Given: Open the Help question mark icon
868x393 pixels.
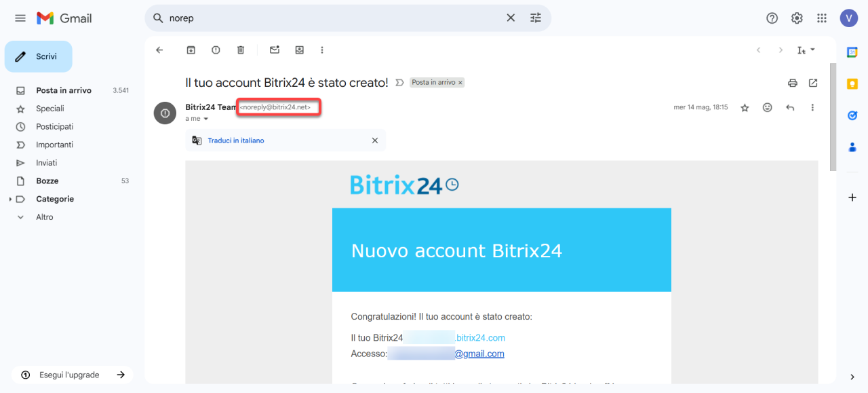Looking at the screenshot, I should coord(772,18).
